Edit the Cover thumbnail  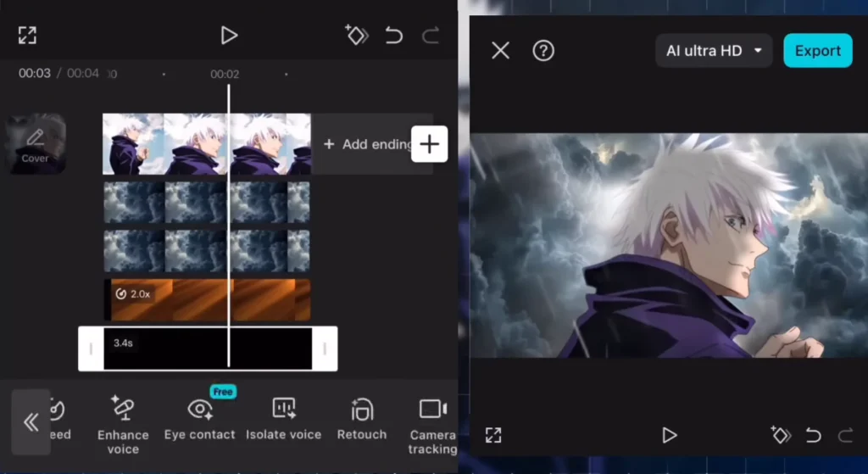click(x=36, y=144)
